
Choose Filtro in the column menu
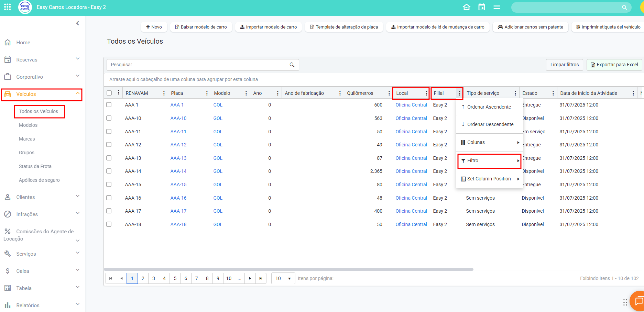coord(489,161)
